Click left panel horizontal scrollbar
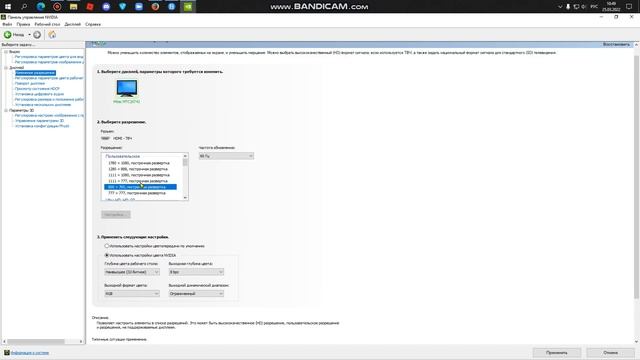Image resolution: width=640 pixels, height=360 pixels. tap(36, 341)
